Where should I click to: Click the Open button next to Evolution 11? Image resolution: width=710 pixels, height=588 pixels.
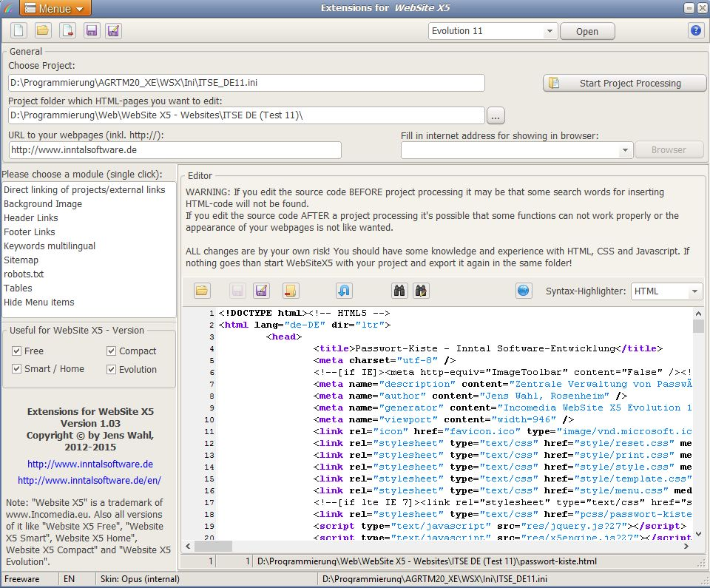[587, 31]
